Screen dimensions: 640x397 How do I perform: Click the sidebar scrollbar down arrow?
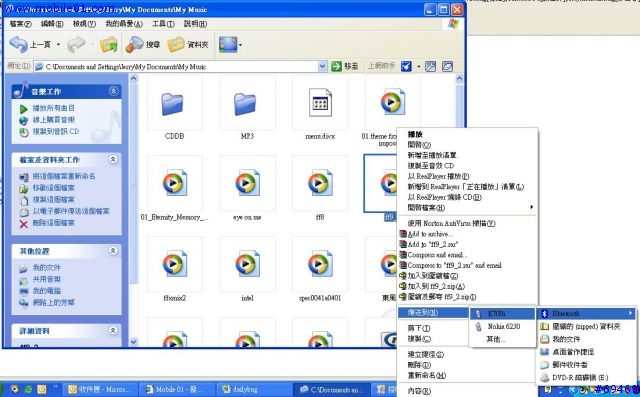(x=133, y=342)
